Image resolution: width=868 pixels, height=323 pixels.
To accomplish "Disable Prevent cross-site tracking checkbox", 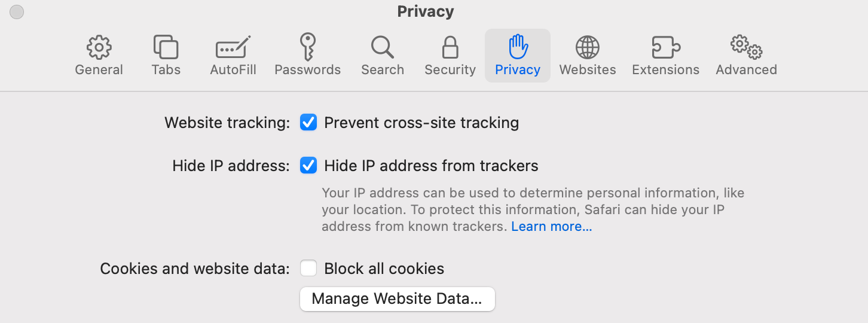I will (x=308, y=123).
